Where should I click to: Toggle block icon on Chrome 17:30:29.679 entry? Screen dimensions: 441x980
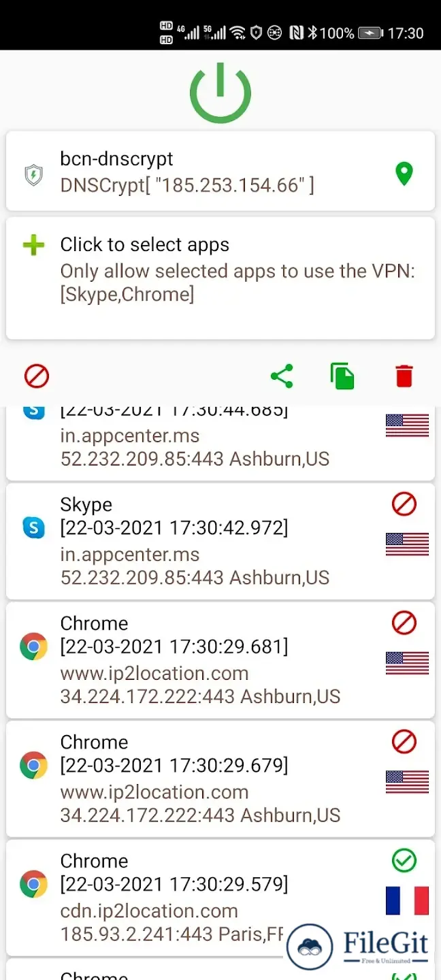point(404,742)
